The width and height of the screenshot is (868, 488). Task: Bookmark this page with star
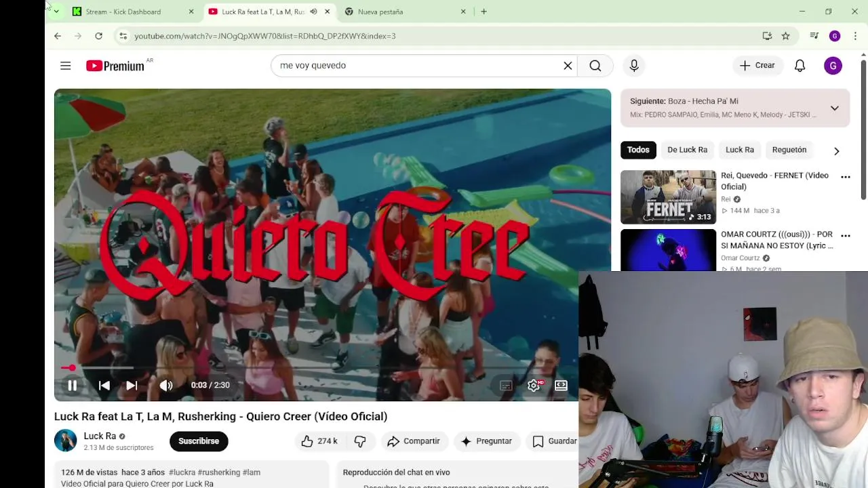point(785,36)
